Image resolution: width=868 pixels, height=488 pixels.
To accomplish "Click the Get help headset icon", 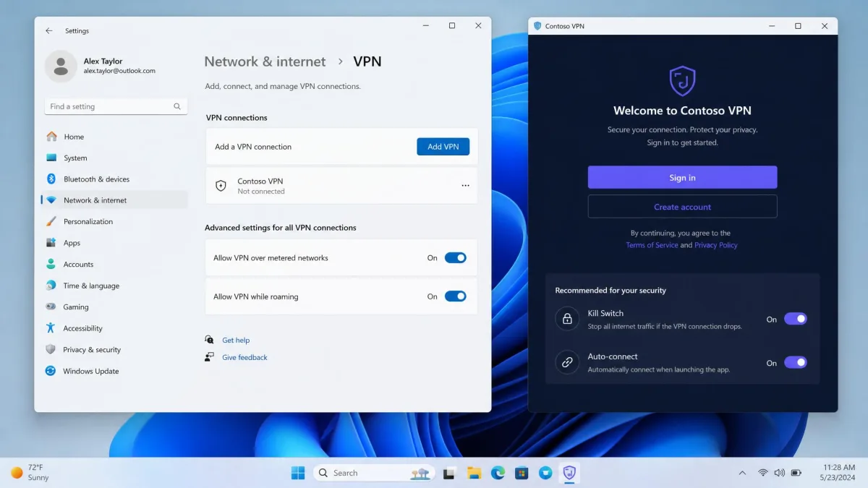I will click(x=209, y=340).
